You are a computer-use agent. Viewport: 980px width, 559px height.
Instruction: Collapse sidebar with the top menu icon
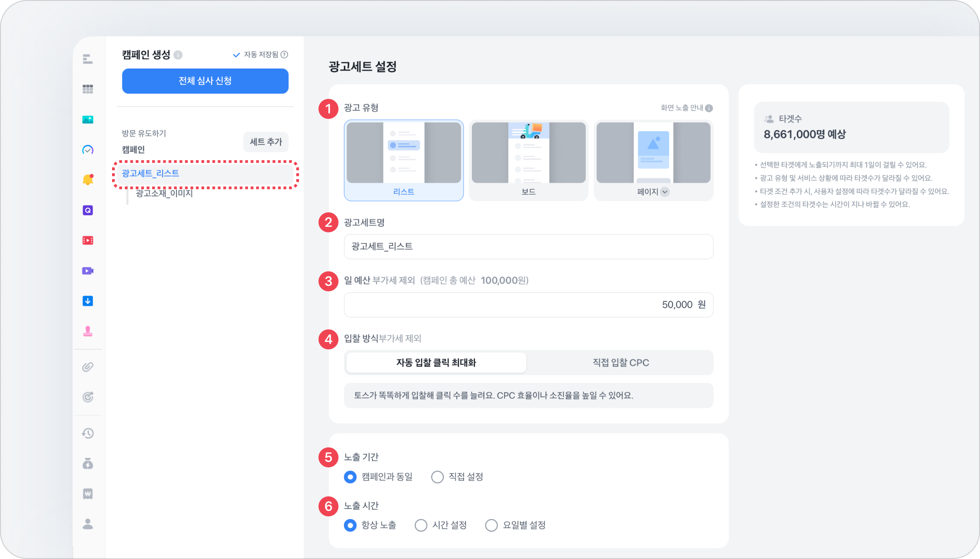88,59
